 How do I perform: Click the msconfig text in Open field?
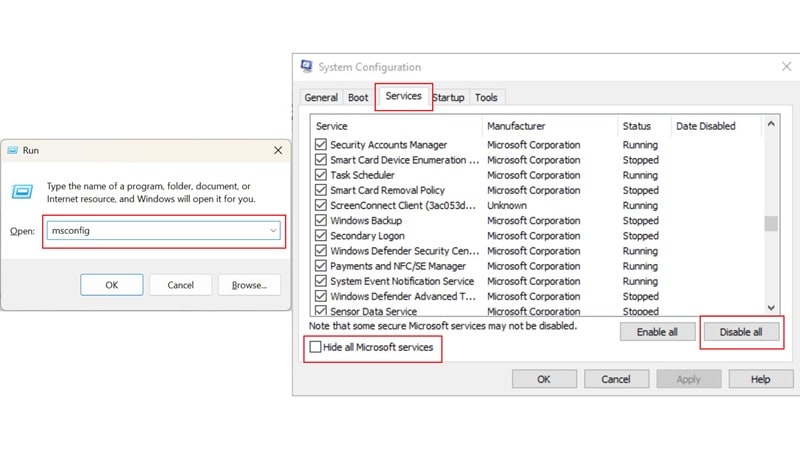[70, 231]
